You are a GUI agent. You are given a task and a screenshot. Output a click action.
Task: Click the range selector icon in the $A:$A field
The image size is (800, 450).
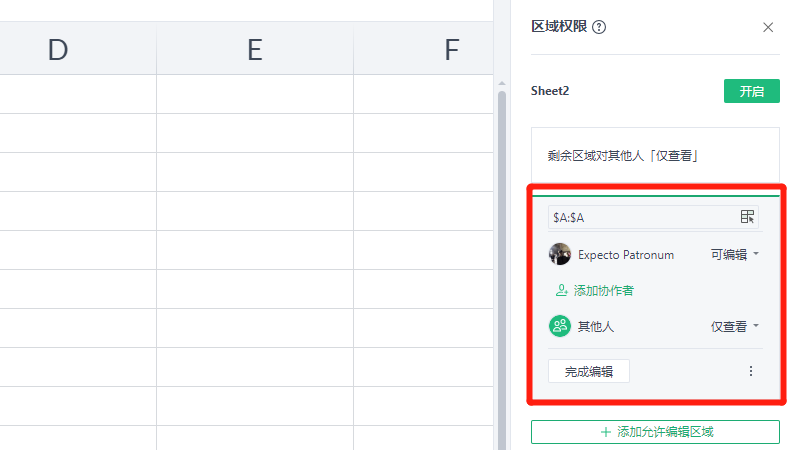[747, 216]
